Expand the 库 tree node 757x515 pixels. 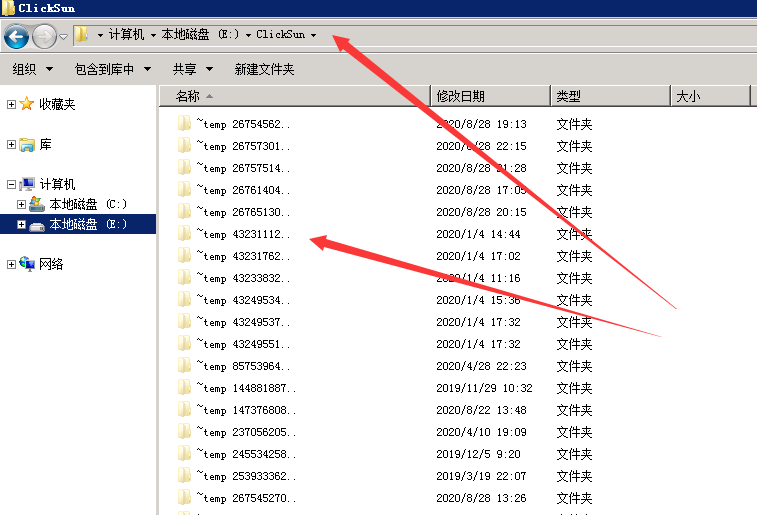click(12, 144)
